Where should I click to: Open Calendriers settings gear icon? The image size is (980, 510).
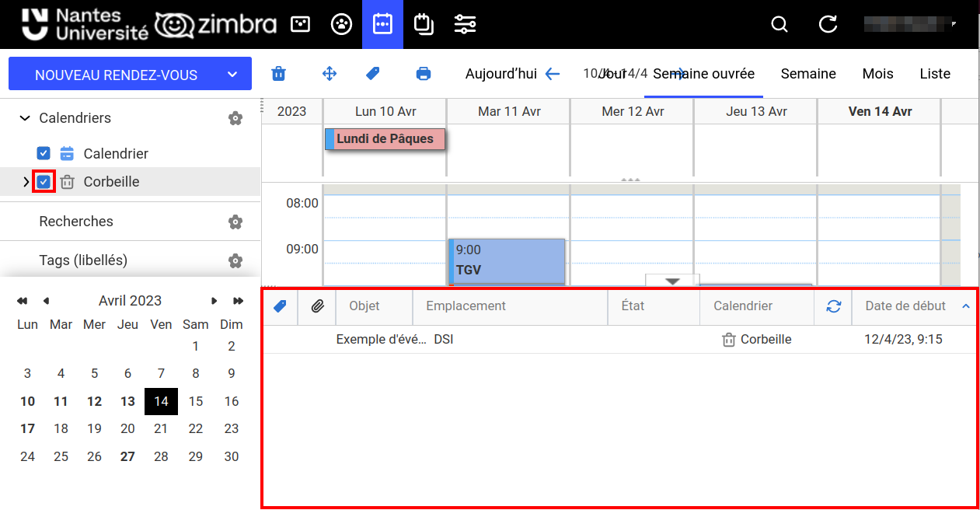point(235,118)
